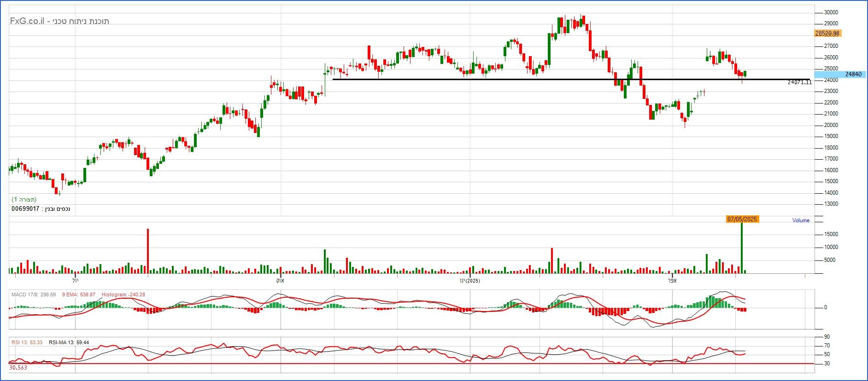Click the 20000 price axis label
868x381 pixels.
(x=831, y=125)
